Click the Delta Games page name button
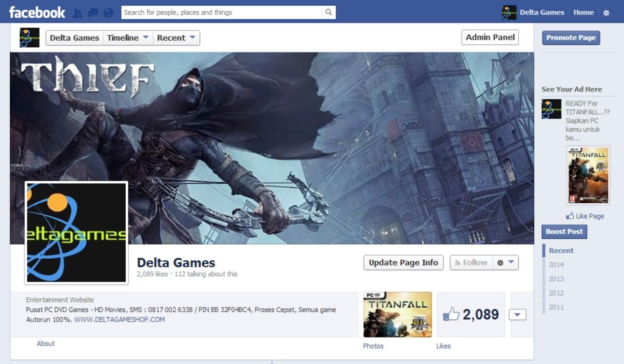This screenshot has width=624, height=364. (74, 38)
